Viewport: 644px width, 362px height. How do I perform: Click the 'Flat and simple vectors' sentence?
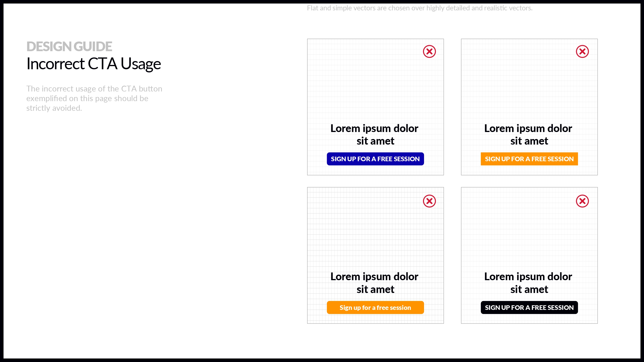tap(419, 8)
